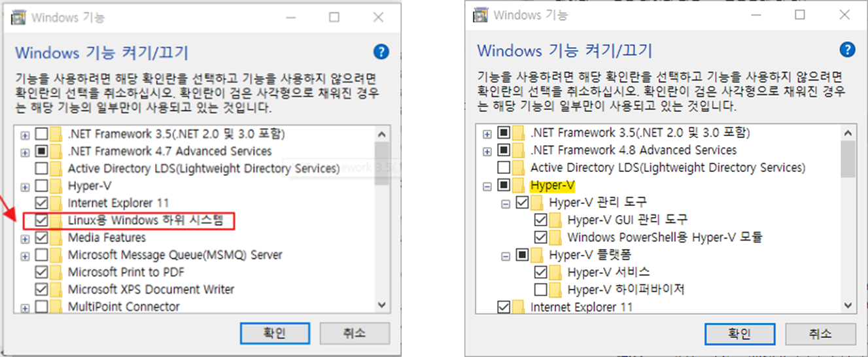Click Media Features folder icon in left window
The width and height of the screenshot is (868, 357).
pos(57,237)
